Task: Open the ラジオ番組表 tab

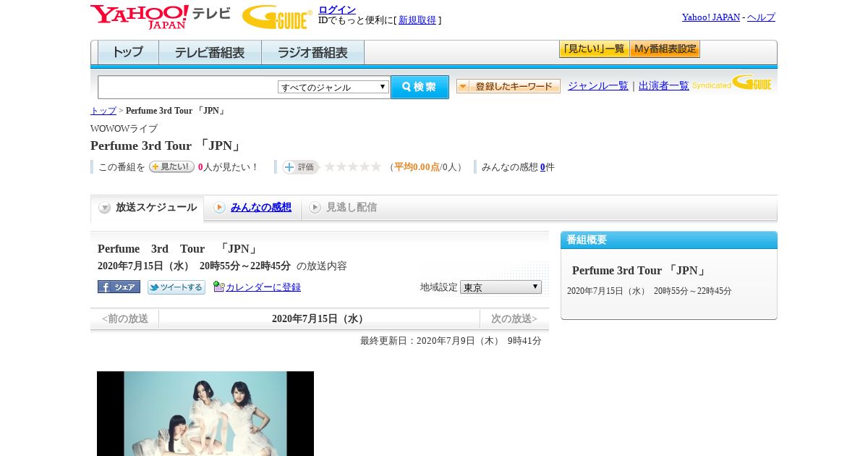Action: pos(312,52)
